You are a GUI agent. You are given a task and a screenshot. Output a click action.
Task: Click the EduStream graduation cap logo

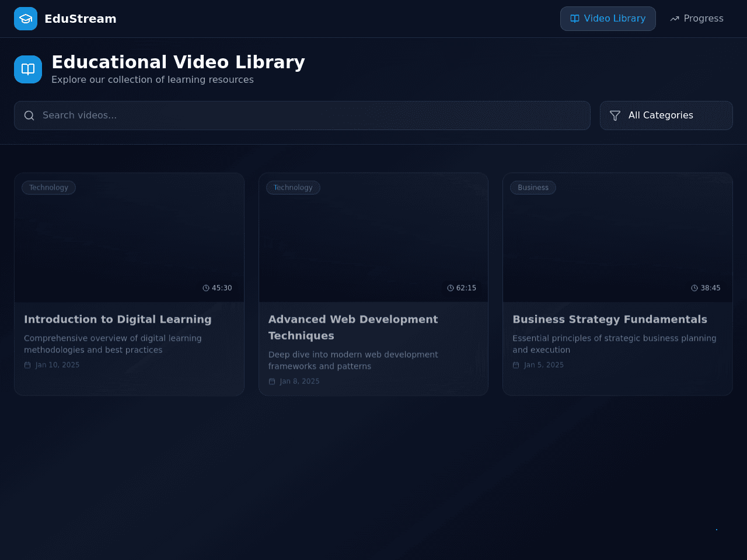[26, 19]
